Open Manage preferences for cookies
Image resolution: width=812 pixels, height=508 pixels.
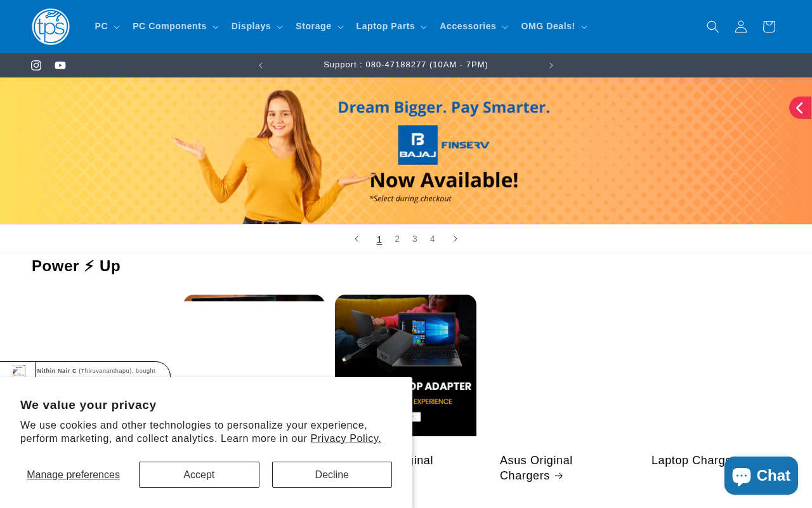pos(73,474)
